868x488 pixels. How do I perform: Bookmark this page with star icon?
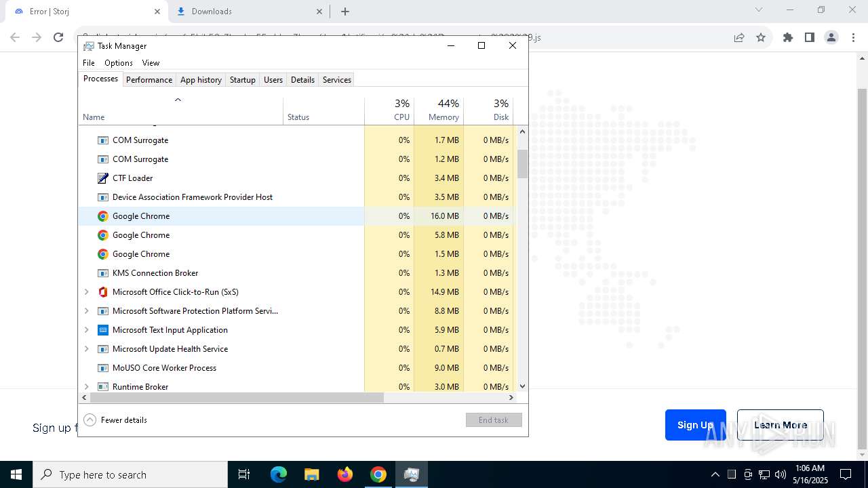click(x=761, y=37)
